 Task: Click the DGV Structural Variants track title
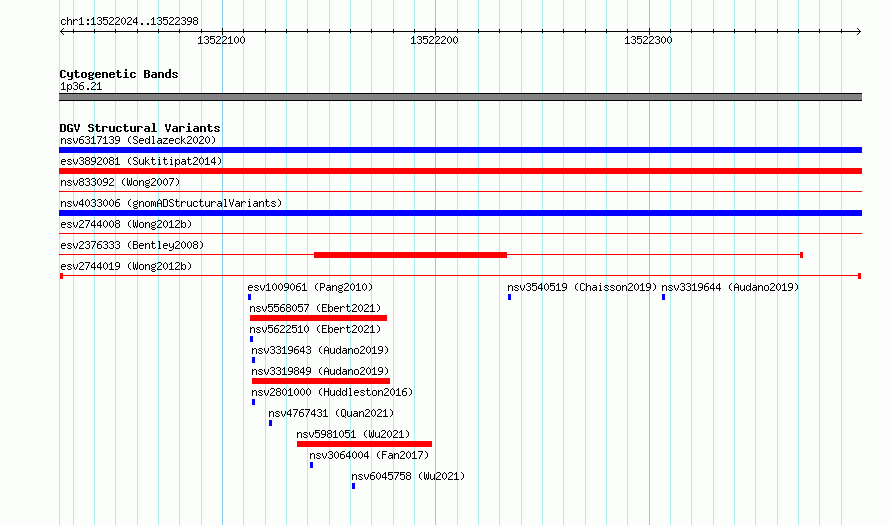[x=140, y=128]
